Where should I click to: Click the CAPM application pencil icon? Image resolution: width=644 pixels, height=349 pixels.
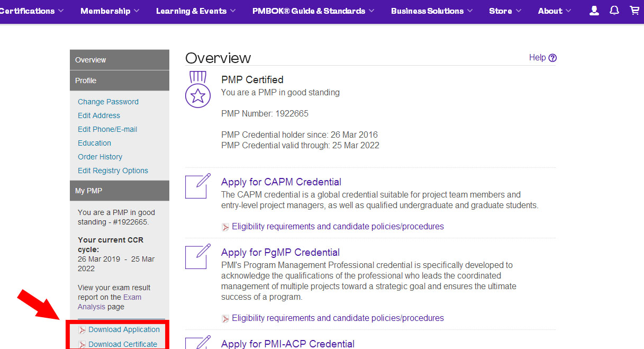(198, 186)
